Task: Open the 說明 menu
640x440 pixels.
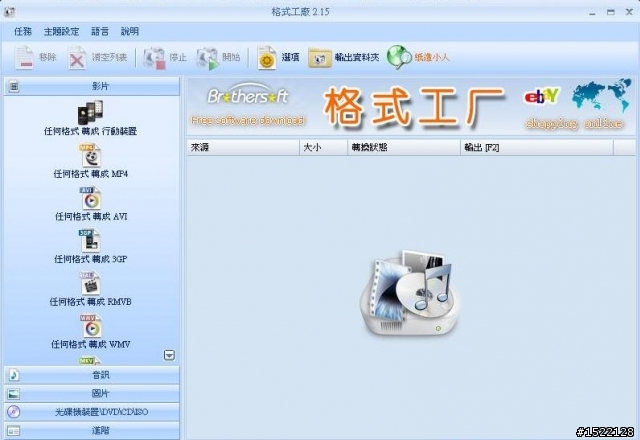Action: [130, 31]
